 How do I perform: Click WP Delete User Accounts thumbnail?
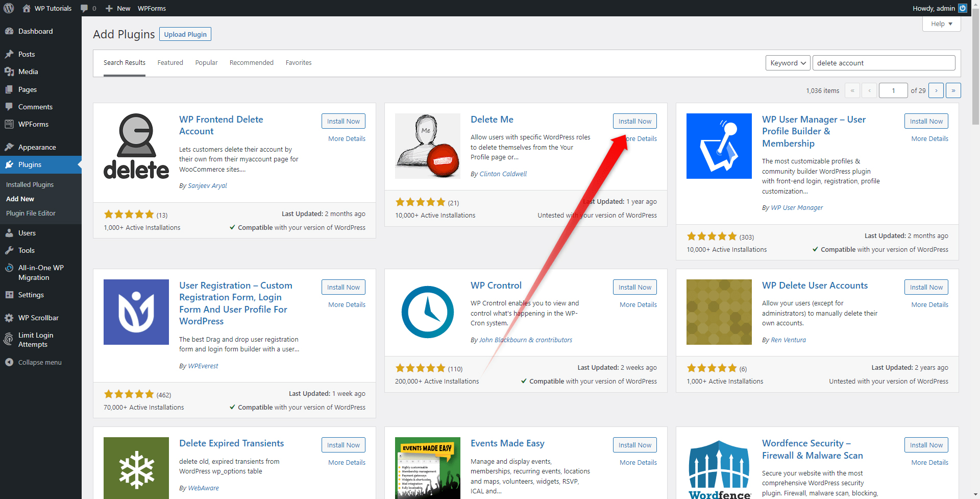click(719, 312)
